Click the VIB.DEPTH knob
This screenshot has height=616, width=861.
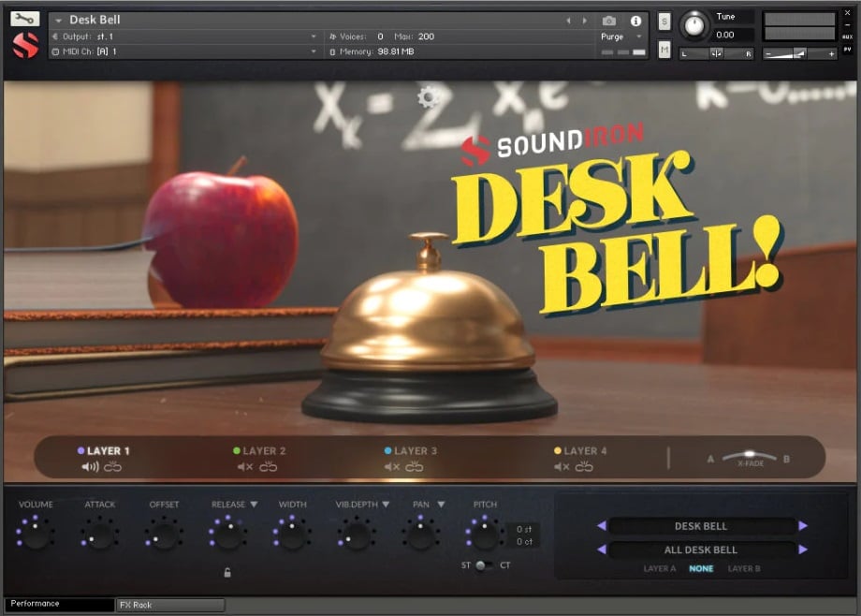pos(357,534)
